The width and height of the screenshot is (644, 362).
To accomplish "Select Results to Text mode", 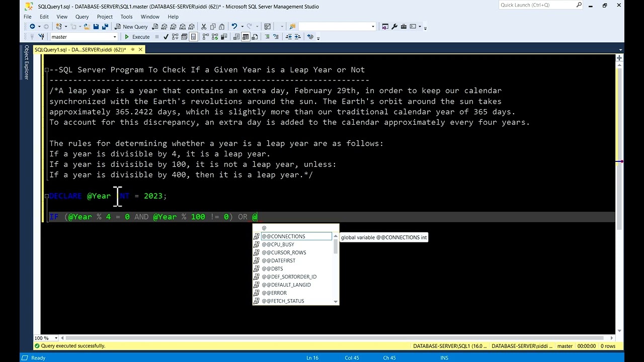I will pyautogui.click(x=236, y=37).
